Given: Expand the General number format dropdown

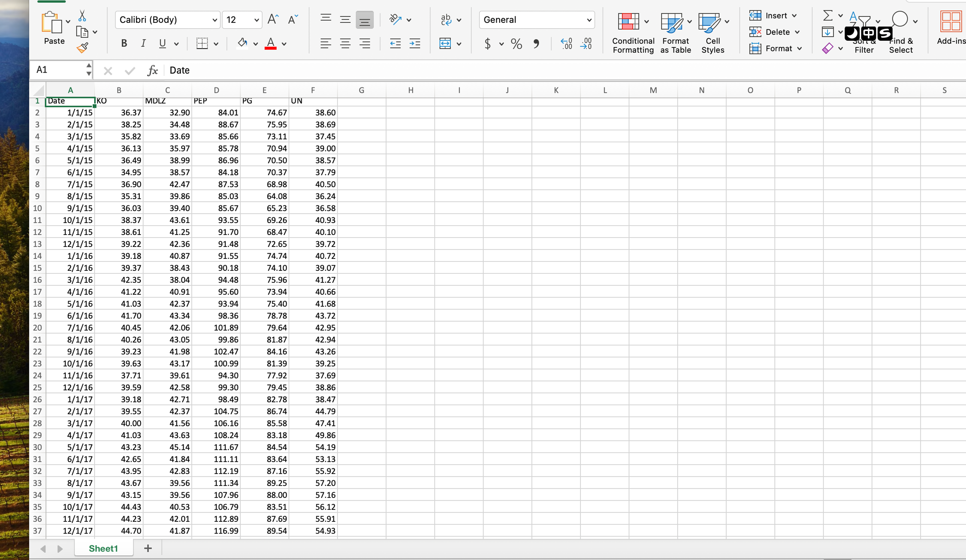Looking at the screenshot, I should 589,20.
